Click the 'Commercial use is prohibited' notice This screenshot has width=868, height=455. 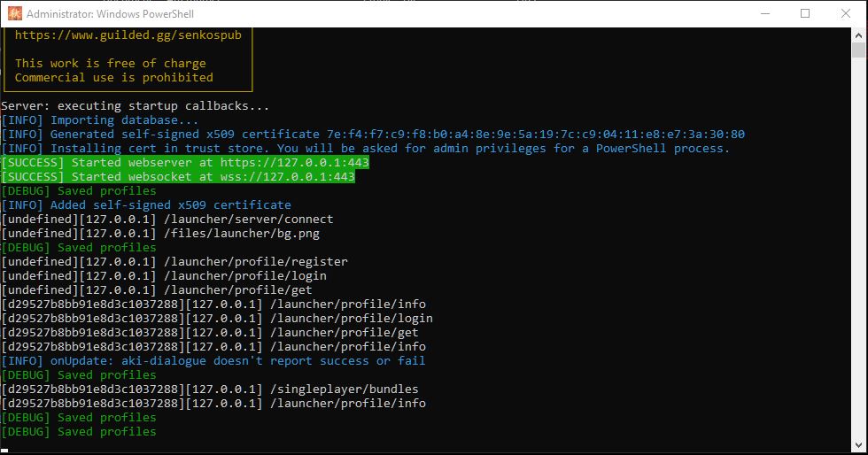(x=114, y=78)
